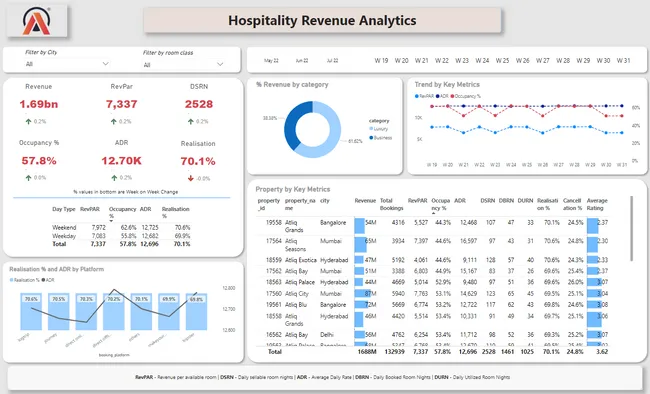Click the Occupancy % legend marker in trend chart
Viewport: 650px width, 394px height.
click(452, 96)
